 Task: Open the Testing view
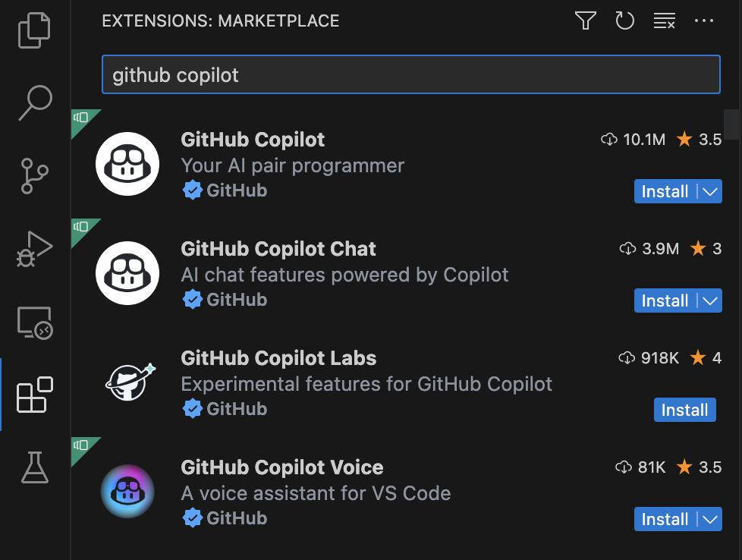pos(33,467)
